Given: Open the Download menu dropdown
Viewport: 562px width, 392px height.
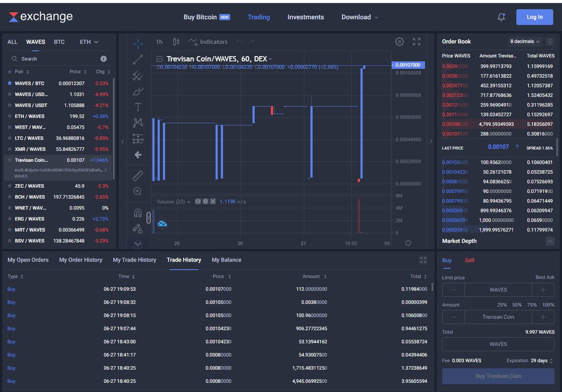Looking at the screenshot, I should pos(360,17).
